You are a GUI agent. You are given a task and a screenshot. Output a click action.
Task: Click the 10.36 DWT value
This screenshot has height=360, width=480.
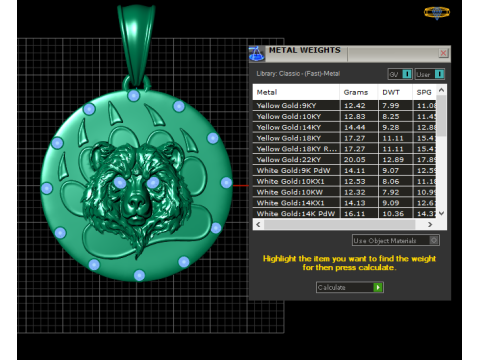point(393,213)
